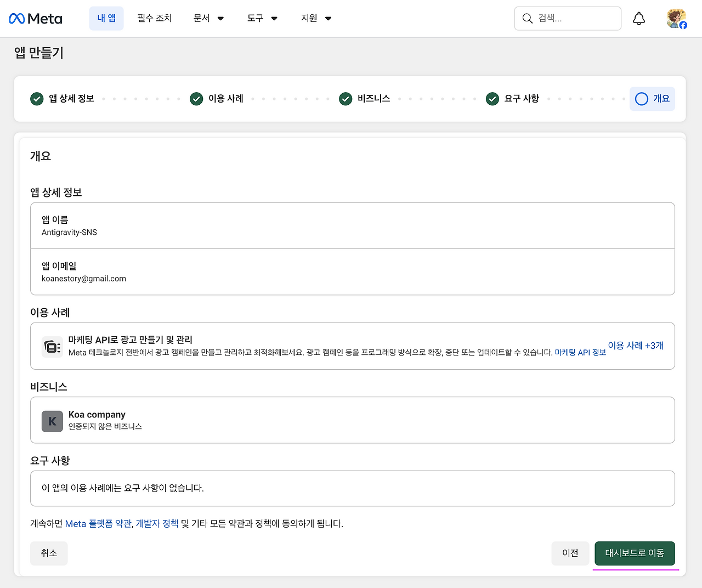Click the search magnifier icon
This screenshot has height=588, width=702.
[528, 19]
